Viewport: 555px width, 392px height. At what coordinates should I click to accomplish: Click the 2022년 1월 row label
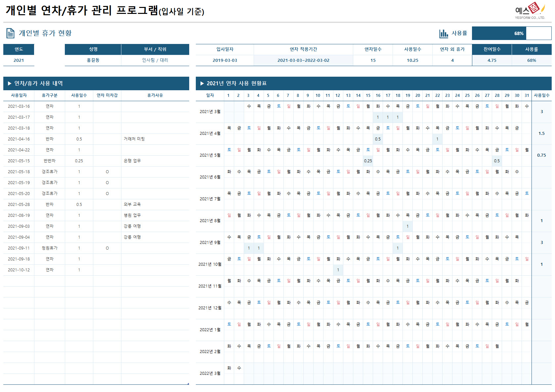pos(210,330)
